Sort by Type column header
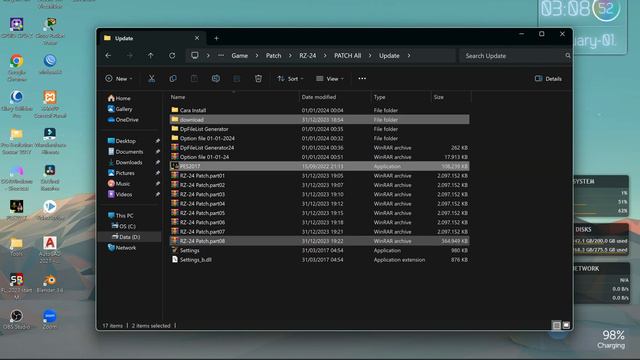This screenshot has width=640, height=360. pyautogui.click(x=380, y=97)
